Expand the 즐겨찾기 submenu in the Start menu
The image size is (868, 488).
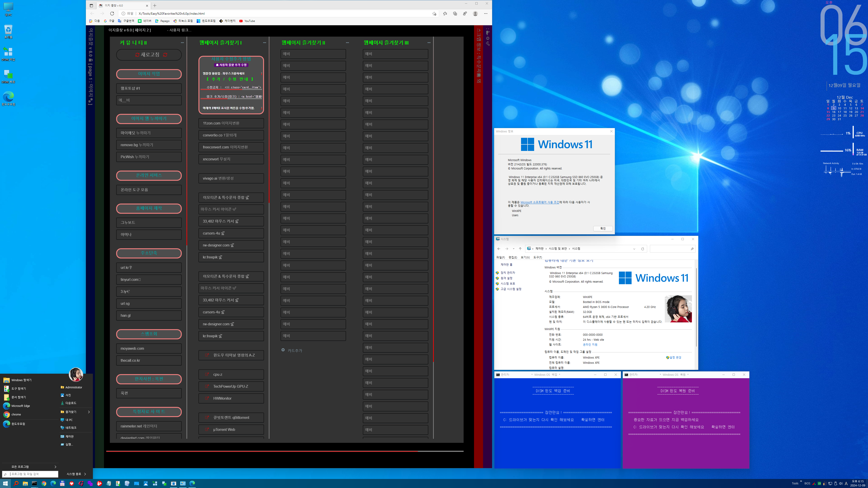tap(89, 412)
